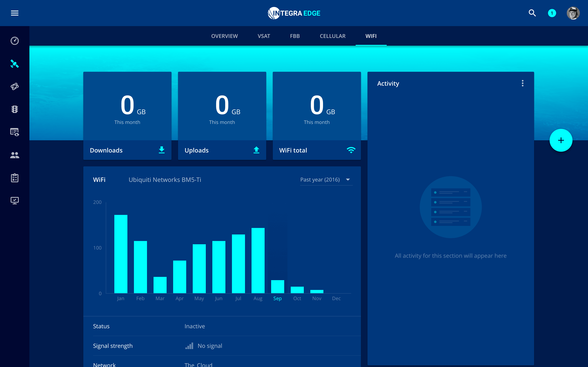The width and height of the screenshot is (588, 367).
Task: Click the Downloads card footer
Action: point(127,150)
